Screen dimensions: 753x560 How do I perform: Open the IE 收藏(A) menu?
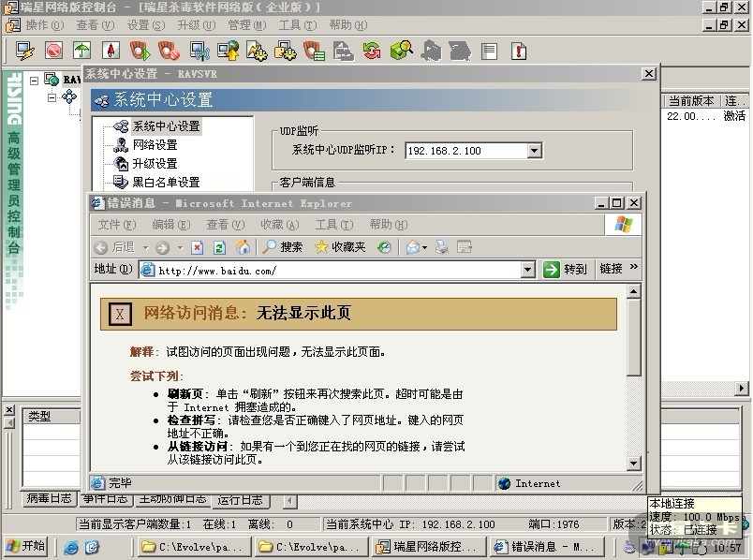[280, 225]
